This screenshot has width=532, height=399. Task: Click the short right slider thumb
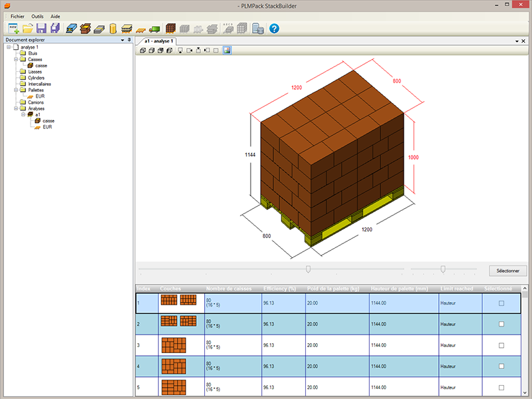[443, 269]
